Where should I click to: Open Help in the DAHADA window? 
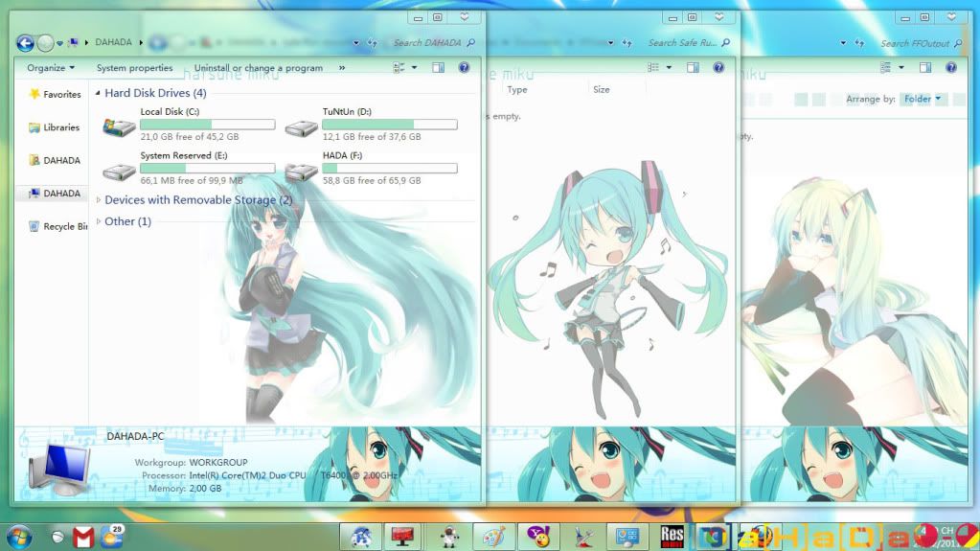(464, 68)
